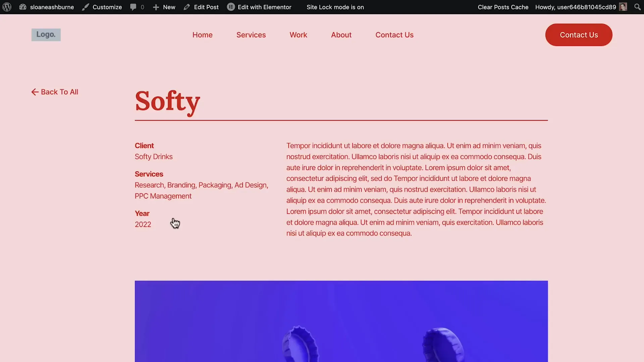Click the Work navigation tab
The image size is (644, 362).
tap(299, 35)
